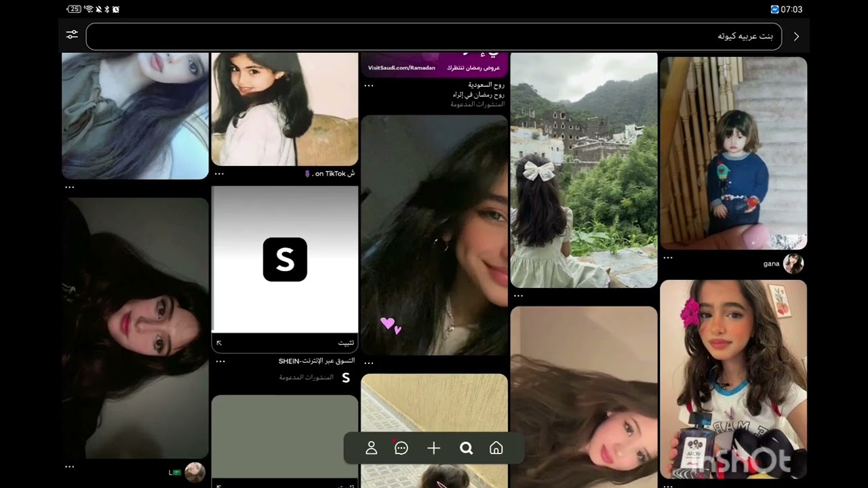Open the dark selfie pin with pink hearts

pos(434,235)
